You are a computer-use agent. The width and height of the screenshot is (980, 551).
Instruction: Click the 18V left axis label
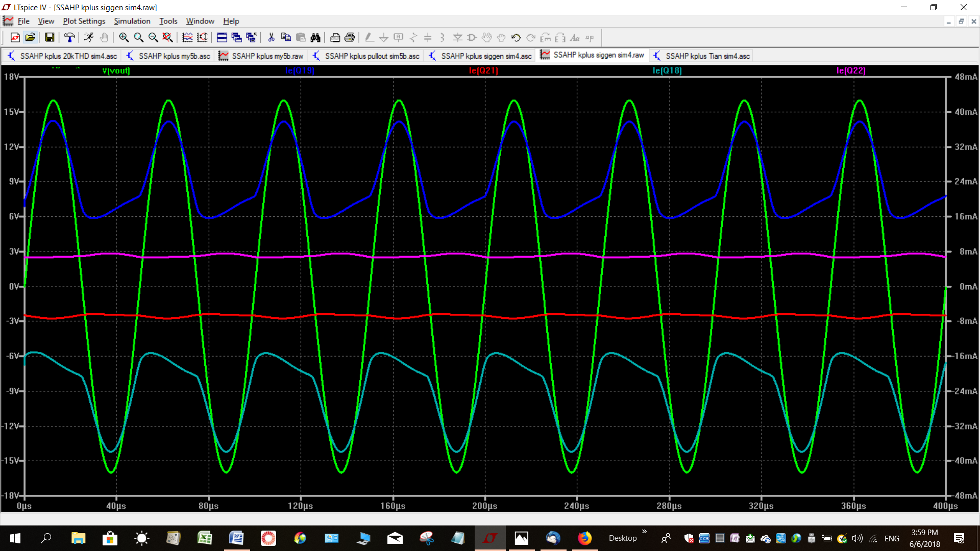click(x=12, y=77)
